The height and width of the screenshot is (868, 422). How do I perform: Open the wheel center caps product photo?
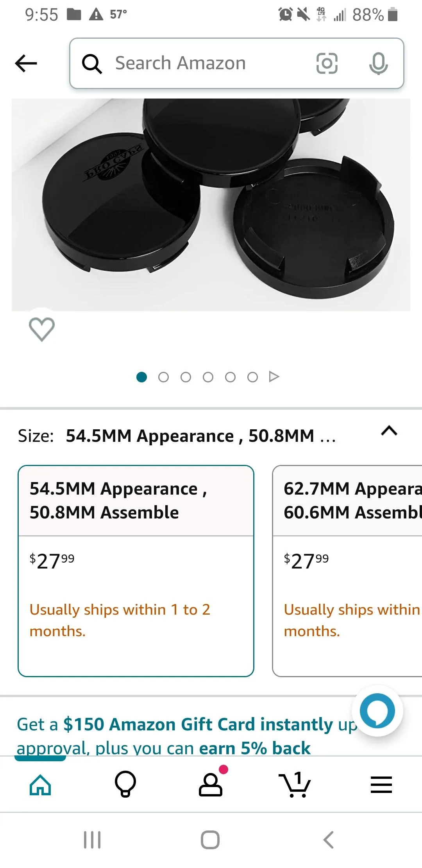[x=211, y=205]
